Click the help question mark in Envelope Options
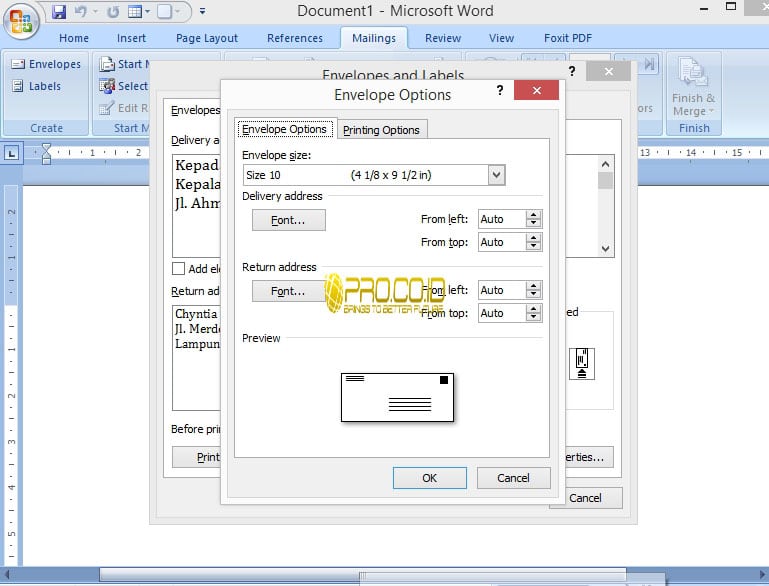 pyautogui.click(x=499, y=90)
